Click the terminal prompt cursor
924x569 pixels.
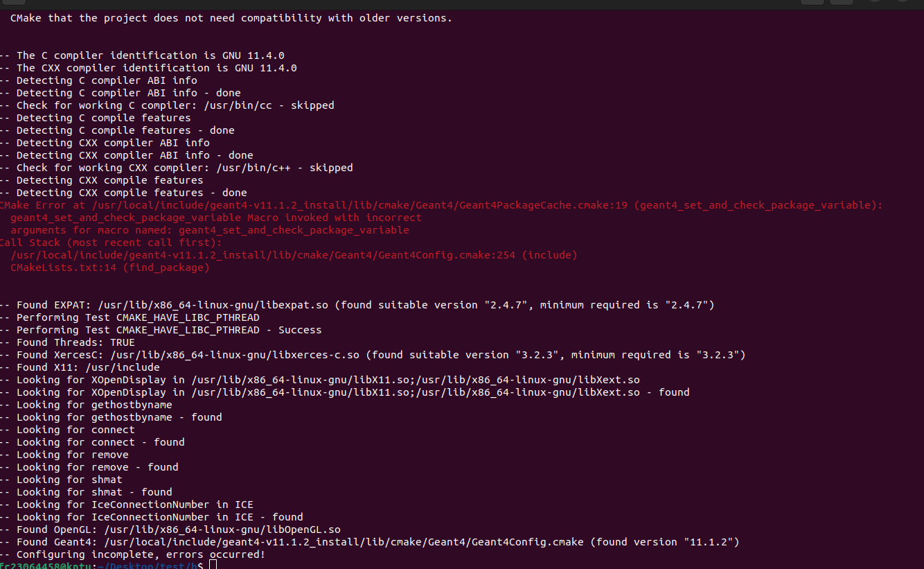point(213,566)
